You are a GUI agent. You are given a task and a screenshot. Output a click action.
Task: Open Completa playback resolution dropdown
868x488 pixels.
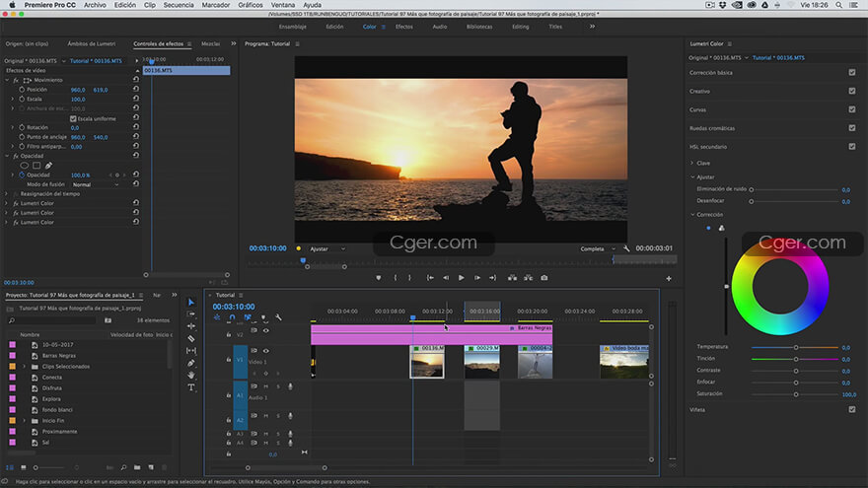(598, 249)
